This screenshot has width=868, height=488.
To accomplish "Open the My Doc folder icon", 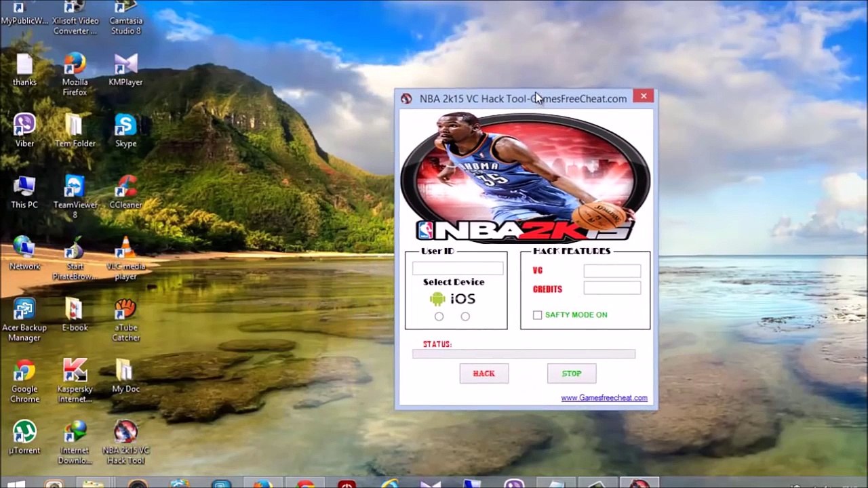I will [x=125, y=376].
